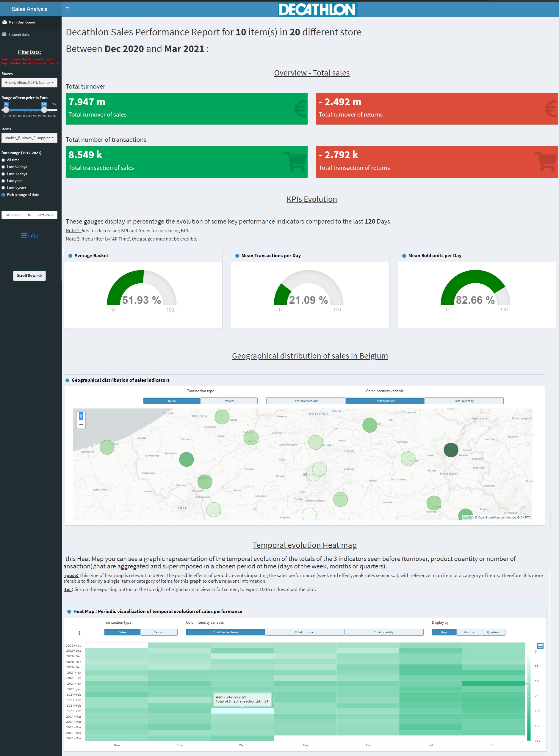Open Filtered data page
This screenshot has width=559, height=756.
click(x=31, y=34)
